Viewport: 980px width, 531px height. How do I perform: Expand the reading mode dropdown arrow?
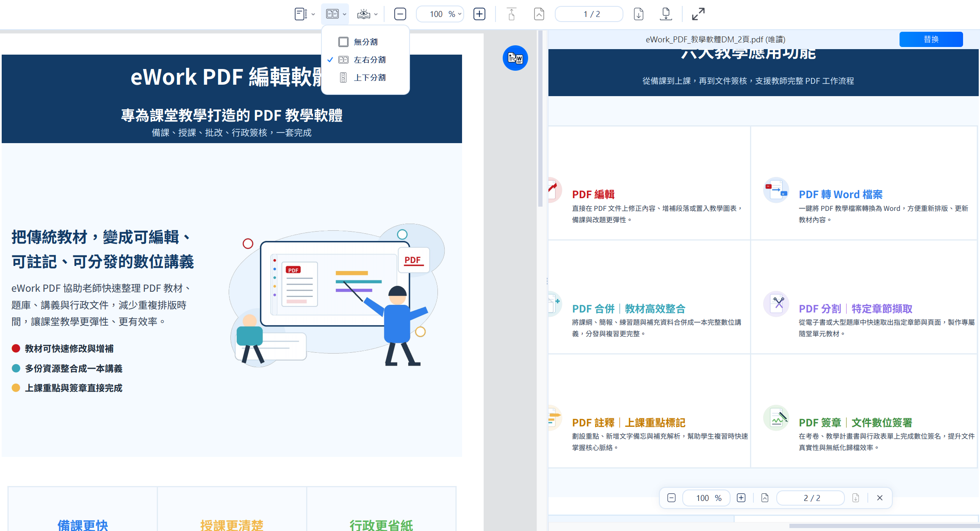376,14
